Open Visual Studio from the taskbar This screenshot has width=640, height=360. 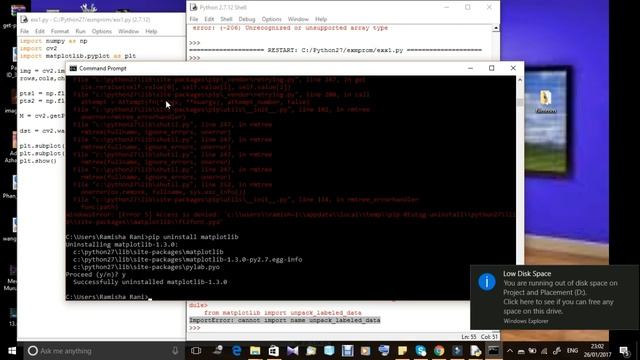293,351
